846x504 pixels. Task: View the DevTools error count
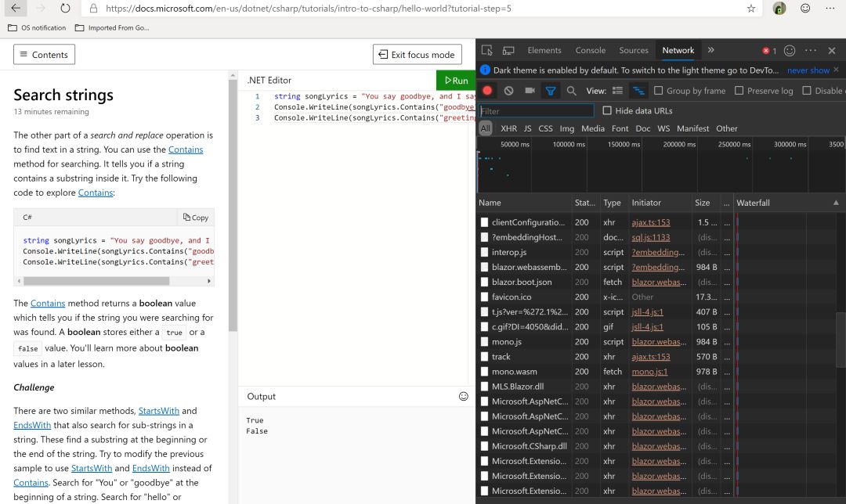(769, 51)
